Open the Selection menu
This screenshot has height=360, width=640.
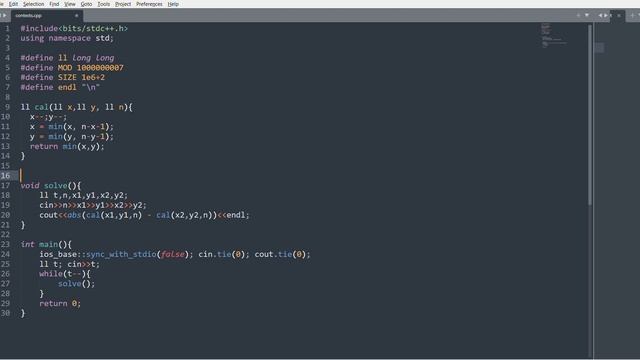click(33, 4)
